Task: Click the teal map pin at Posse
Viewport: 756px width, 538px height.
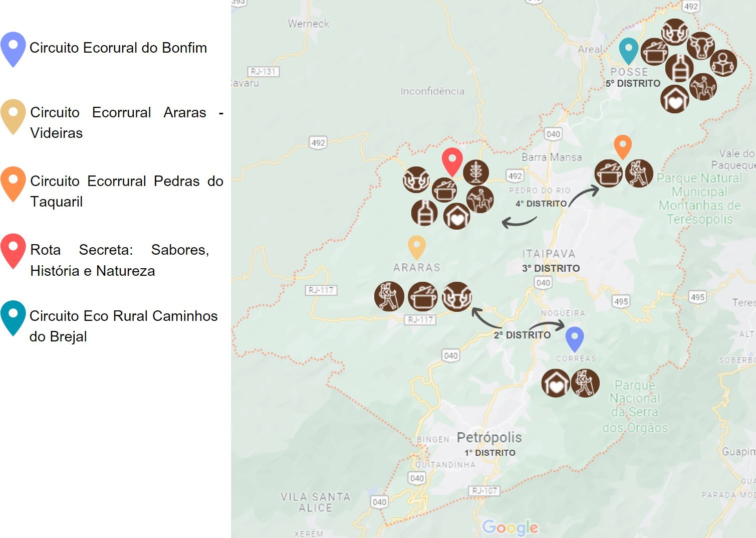Action: pos(629,51)
